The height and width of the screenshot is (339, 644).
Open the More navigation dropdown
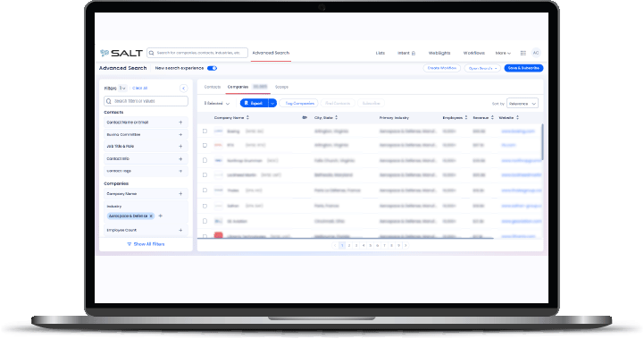[503, 53]
